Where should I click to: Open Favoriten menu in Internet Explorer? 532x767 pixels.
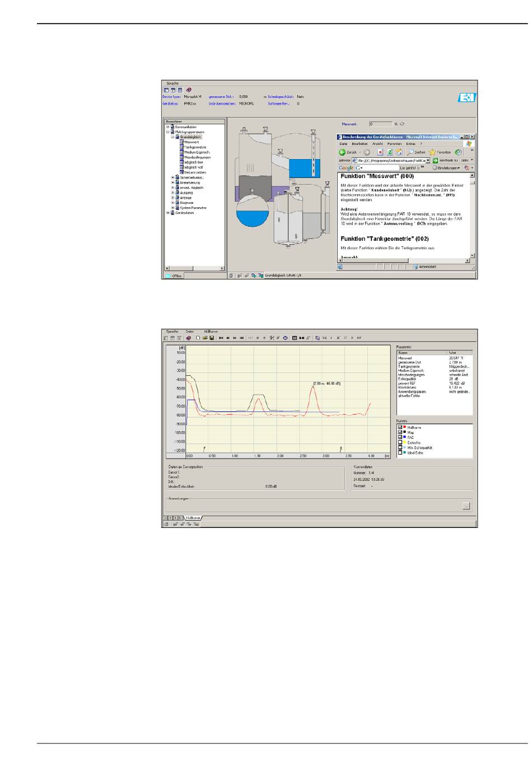[395, 144]
